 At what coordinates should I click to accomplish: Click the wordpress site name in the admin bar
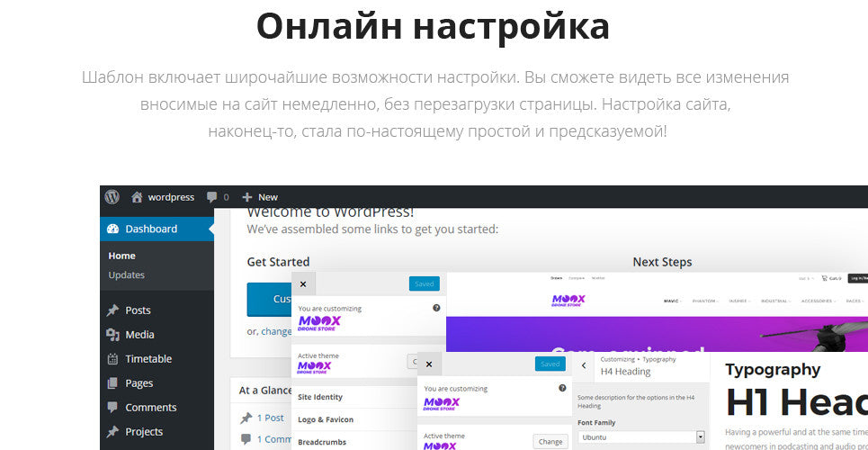point(171,197)
